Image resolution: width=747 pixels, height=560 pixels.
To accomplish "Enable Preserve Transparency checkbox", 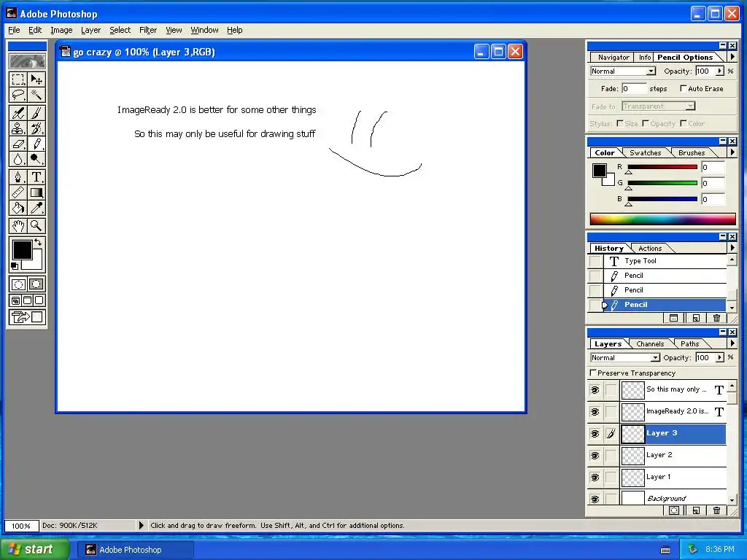I will pos(593,373).
